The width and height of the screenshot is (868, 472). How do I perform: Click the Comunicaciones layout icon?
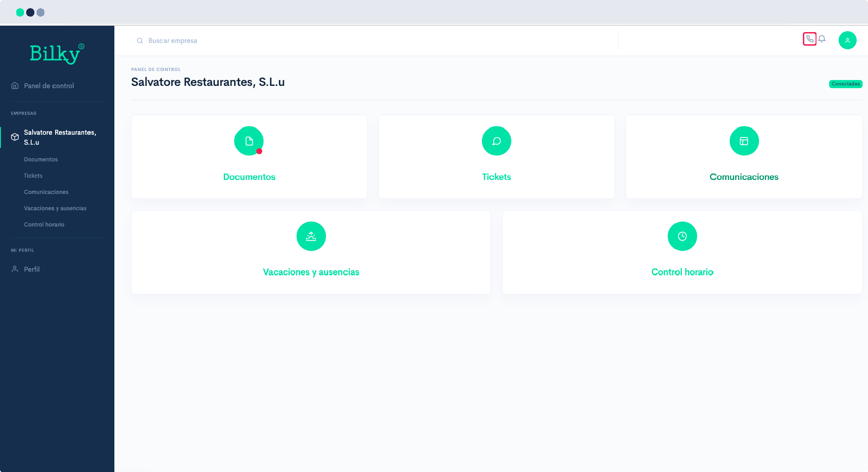point(744,141)
